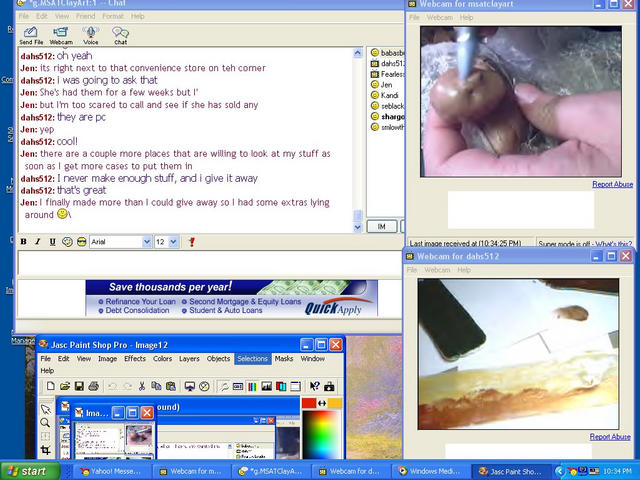Swap foreground and background colors
The image size is (640, 480).
[322, 403]
